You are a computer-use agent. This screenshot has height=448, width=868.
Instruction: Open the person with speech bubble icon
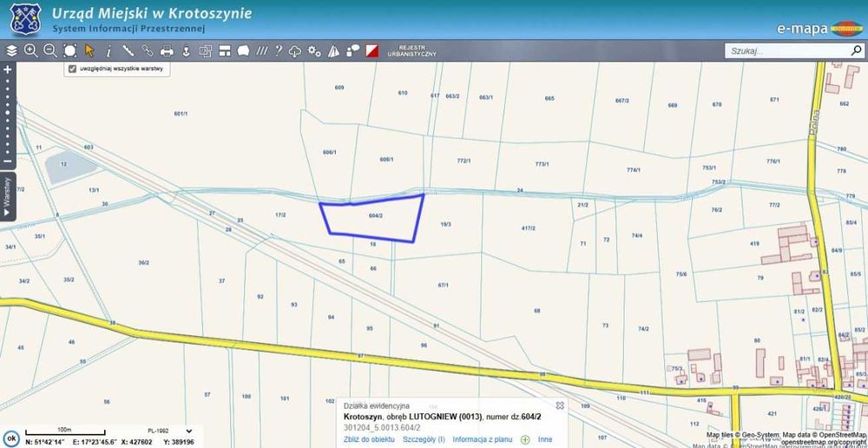352,51
